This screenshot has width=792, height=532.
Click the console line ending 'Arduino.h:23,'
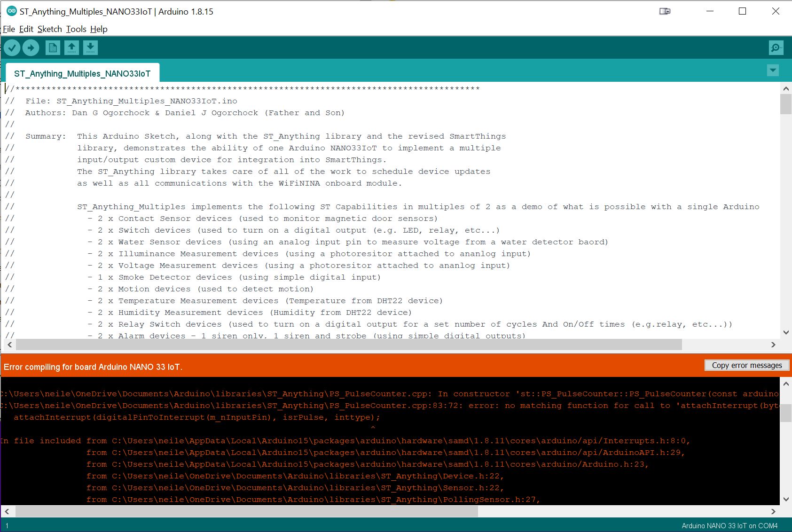[x=368, y=464]
